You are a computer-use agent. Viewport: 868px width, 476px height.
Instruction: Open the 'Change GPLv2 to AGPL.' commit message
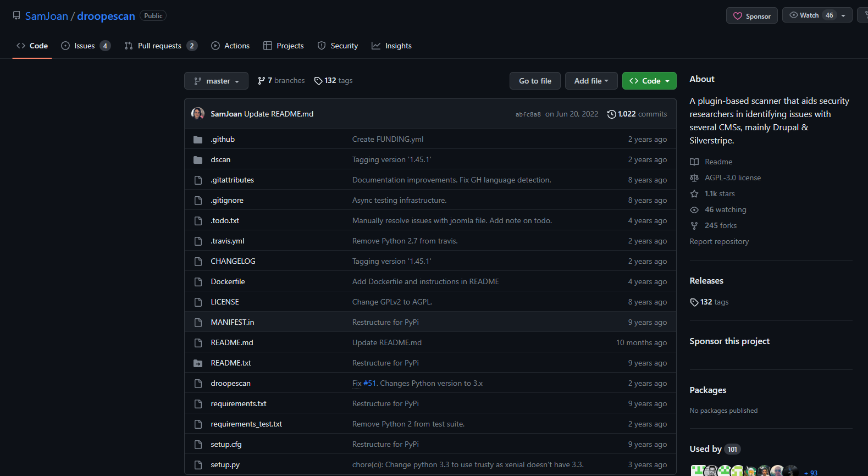pyautogui.click(x=392, y=302)
